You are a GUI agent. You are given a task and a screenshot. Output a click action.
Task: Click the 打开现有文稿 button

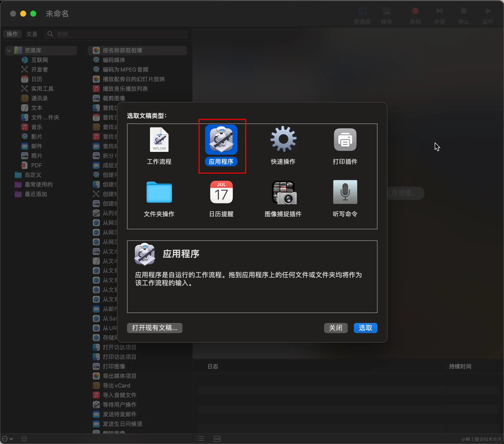[x=154, y=328]
